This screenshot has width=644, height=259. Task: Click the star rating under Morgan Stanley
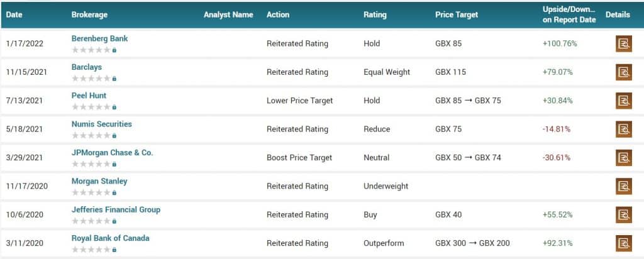pos(91,192)
